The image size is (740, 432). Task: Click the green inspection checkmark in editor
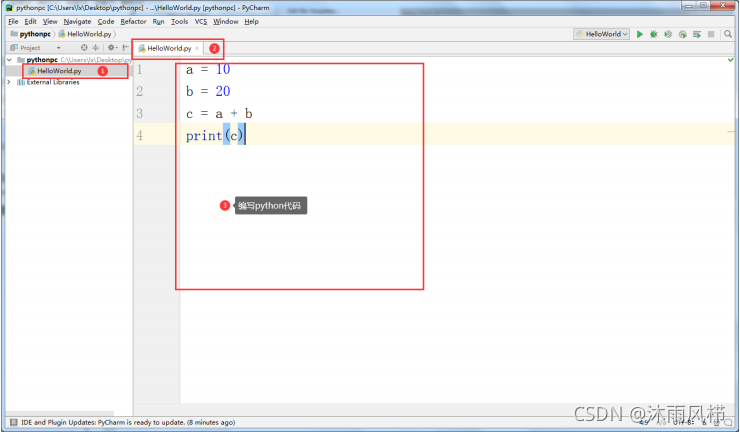click(731, 60)
